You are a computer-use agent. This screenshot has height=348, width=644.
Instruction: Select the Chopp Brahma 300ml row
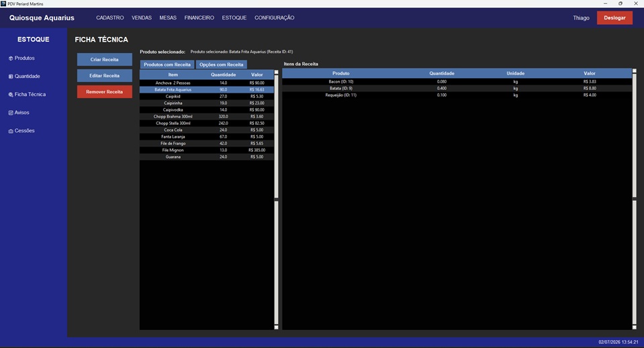pos(207,117)
